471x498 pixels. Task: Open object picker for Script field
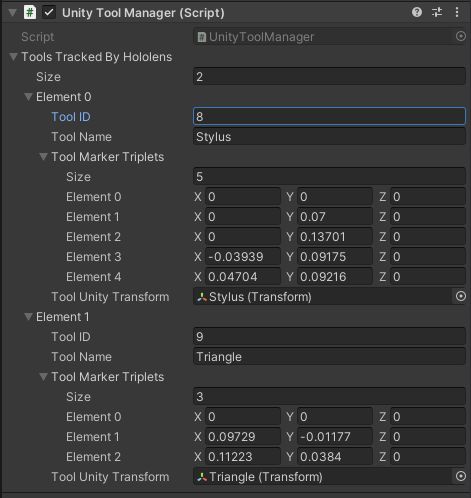coord(461,36)
